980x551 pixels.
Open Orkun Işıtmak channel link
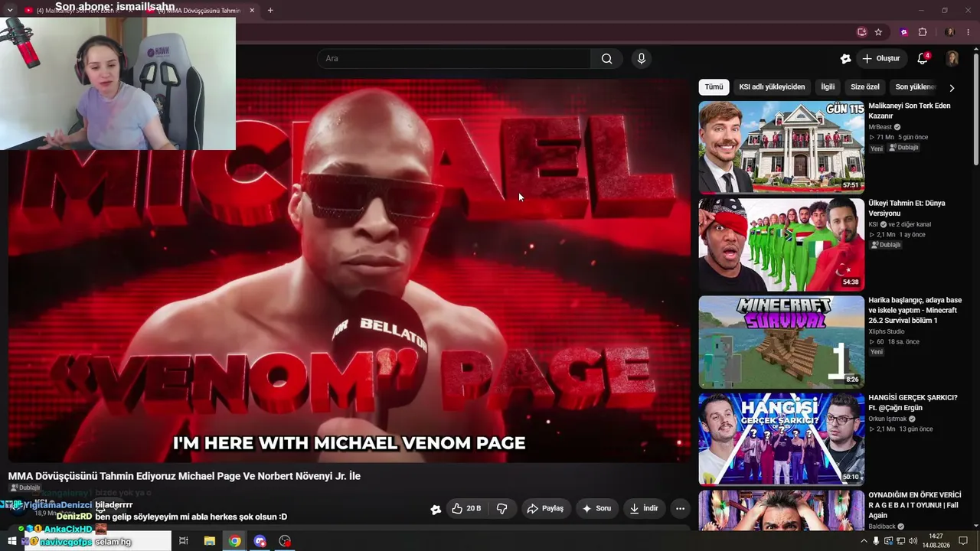[x=887, y=419]
